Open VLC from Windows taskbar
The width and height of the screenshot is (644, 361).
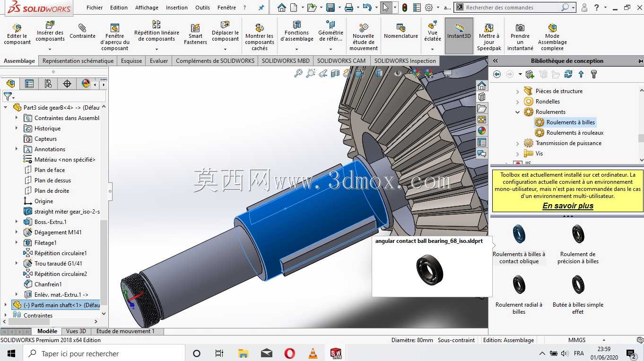(313, 353)
